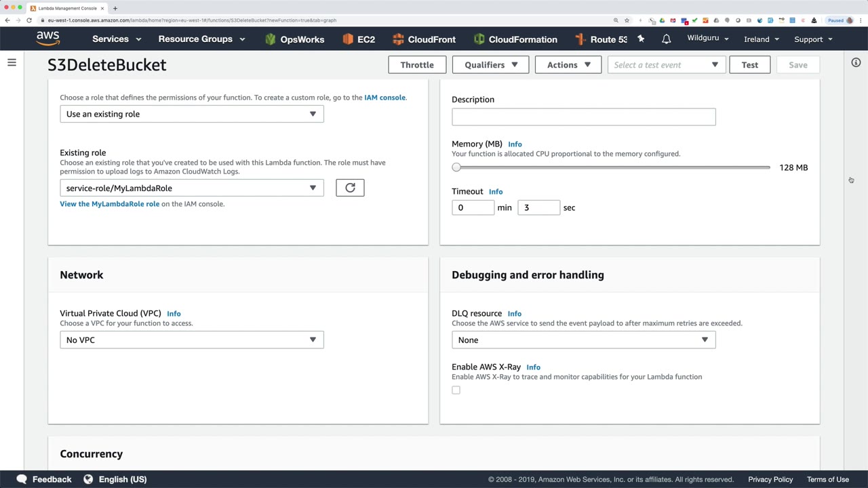Open the DLQ resource 'None' dropdown
The width and height of the screenshot is (868, 488).
click(584, 340)
